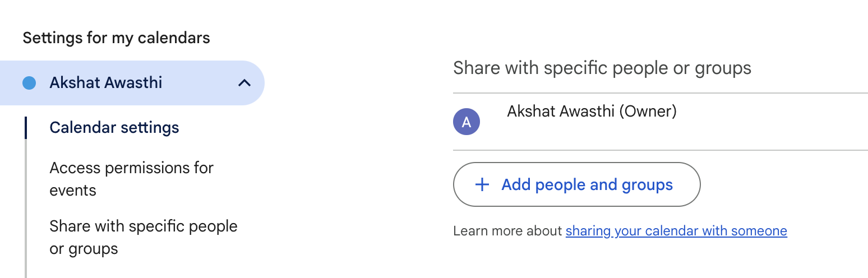Collapse the Akshat Awasthi section with the chevron
The image size is (868, 278).
pos(244,83)
